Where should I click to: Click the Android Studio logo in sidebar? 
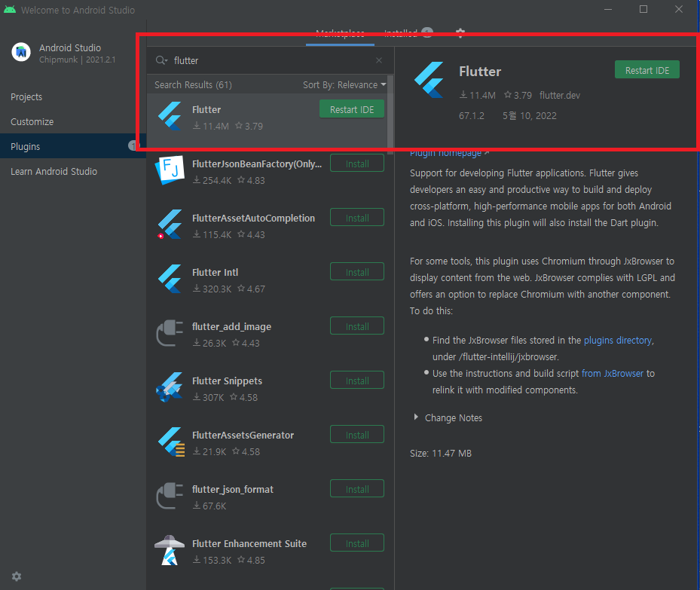(21, 53)
